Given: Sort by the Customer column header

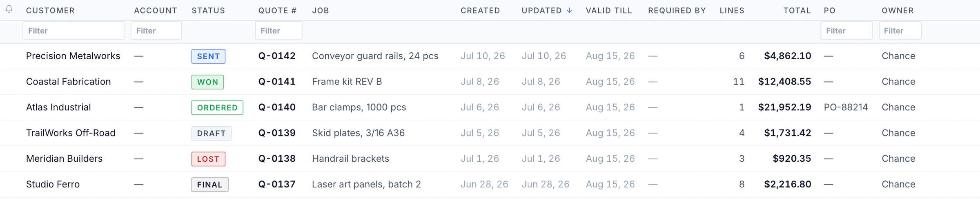Looking at the screenshot, I should click(x=50, y=11).
